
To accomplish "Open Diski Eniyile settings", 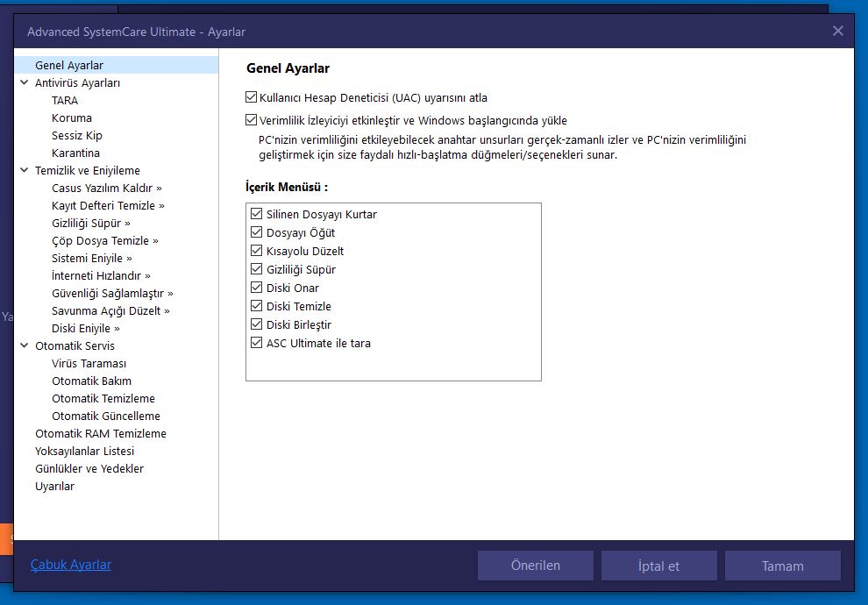I will click(85, 329).
